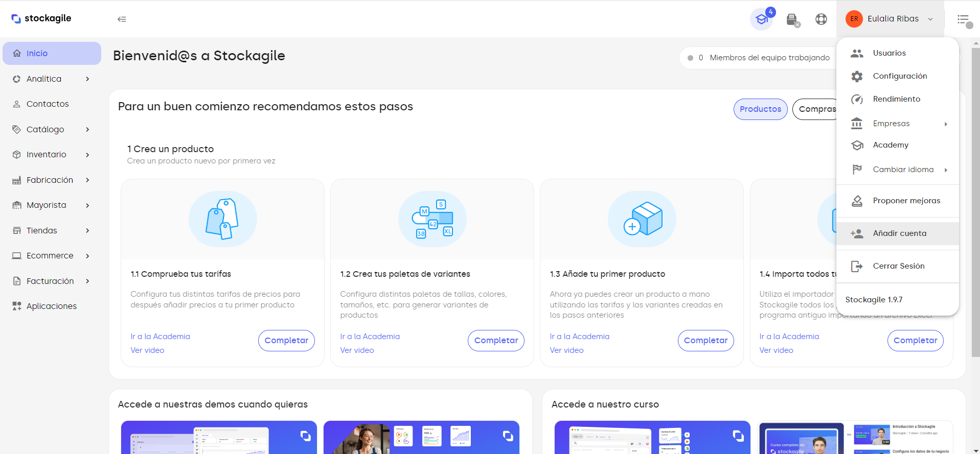The image size is (980, 454).
Task: Open the help lifebuoy icon
Action: (x=821, y=19)
